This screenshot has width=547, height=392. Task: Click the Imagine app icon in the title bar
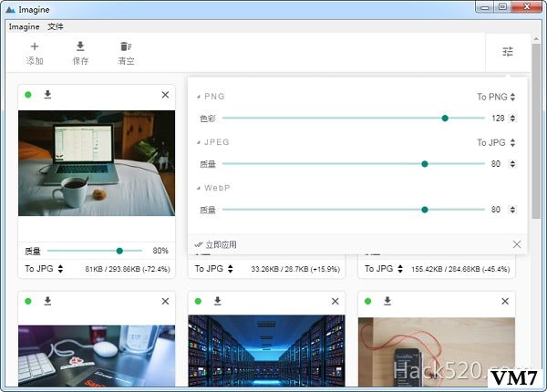(x=10, y=10)
